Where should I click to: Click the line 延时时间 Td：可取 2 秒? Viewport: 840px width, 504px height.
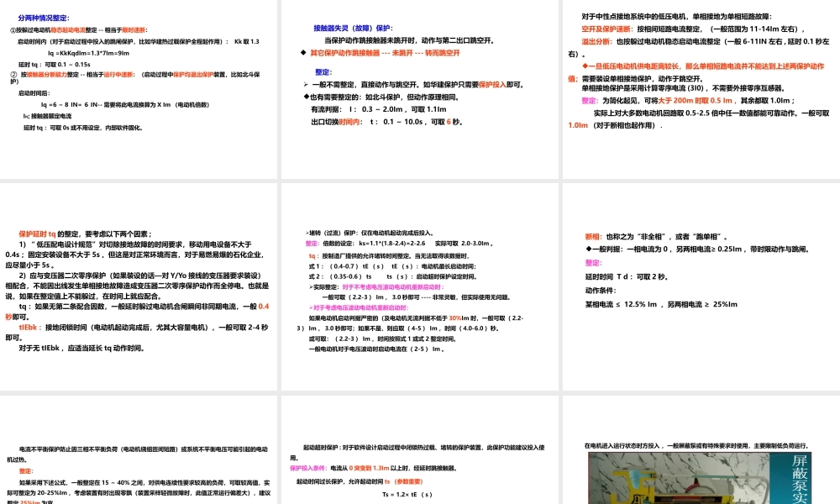[x=627, y=277]
